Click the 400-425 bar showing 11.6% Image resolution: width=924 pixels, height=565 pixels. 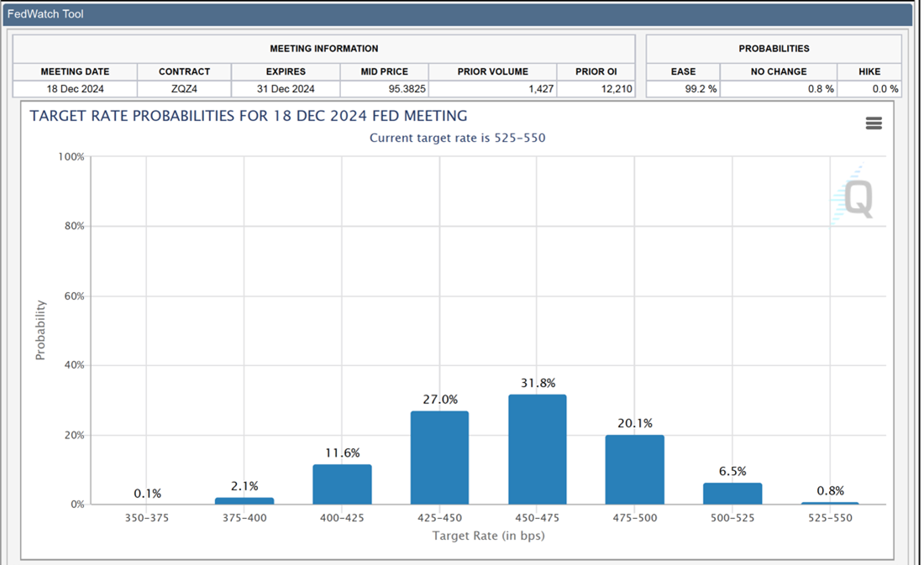pos(342,484)
